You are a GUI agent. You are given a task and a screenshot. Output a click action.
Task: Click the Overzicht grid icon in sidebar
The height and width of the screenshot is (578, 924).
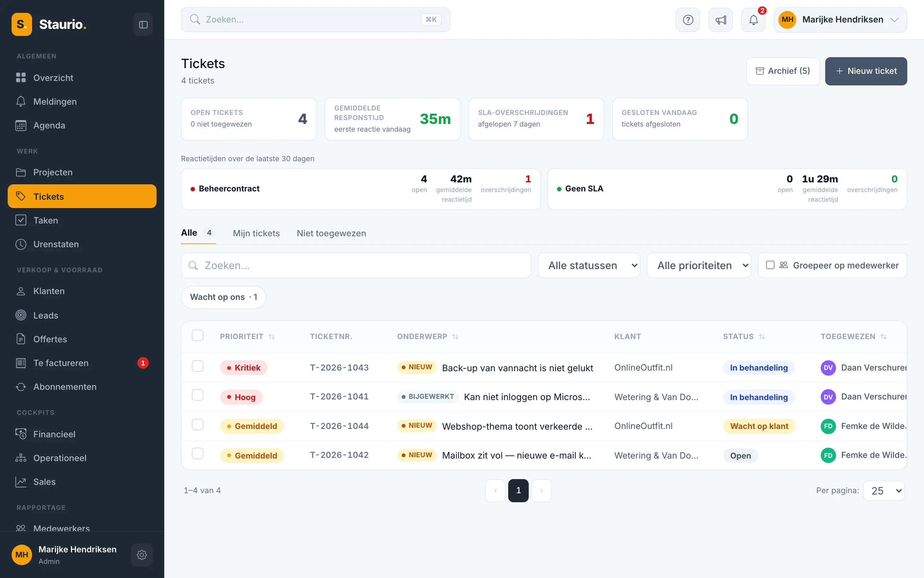[21, 78]
